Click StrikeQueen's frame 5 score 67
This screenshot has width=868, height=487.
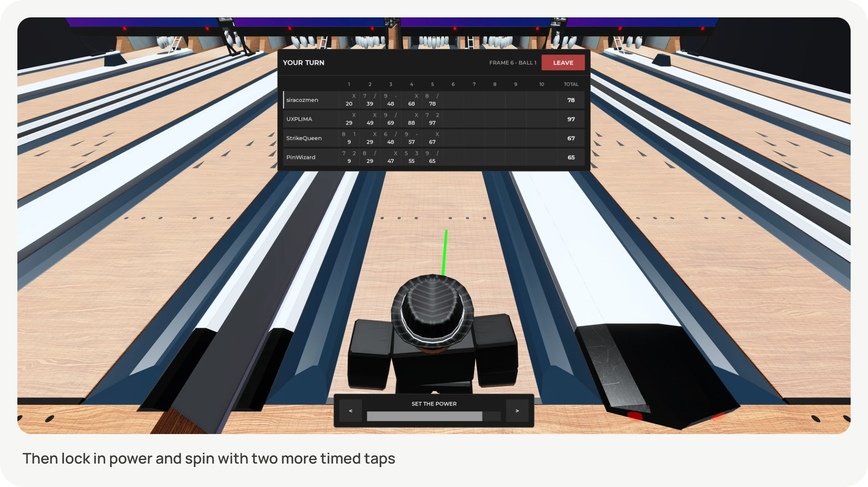(x=432, y=142)
